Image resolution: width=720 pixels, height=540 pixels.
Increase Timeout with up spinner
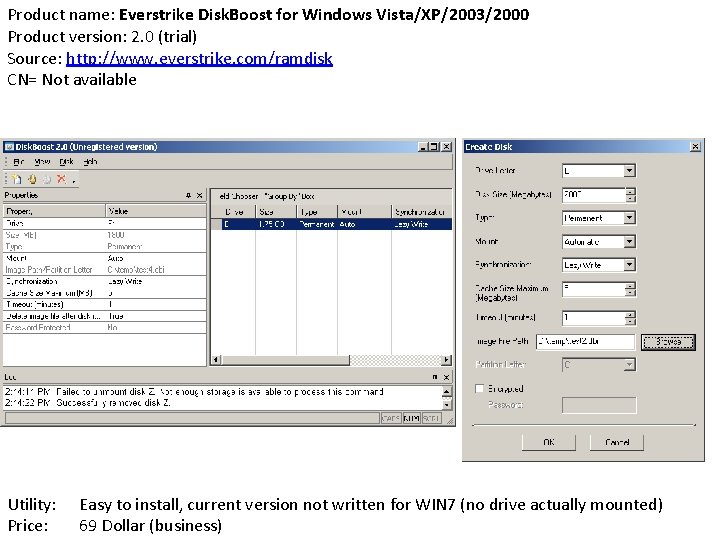click(630, 314)
